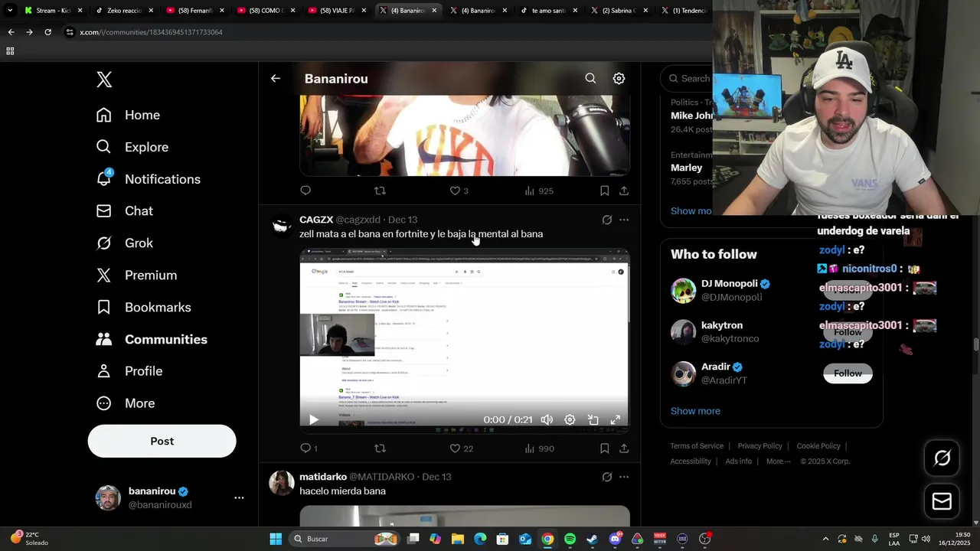The width and height of the screenshot is (980, 551).
Task: Switch to the Stream - Kick tab
Action: pyautogui.click(x=53, y=11)
